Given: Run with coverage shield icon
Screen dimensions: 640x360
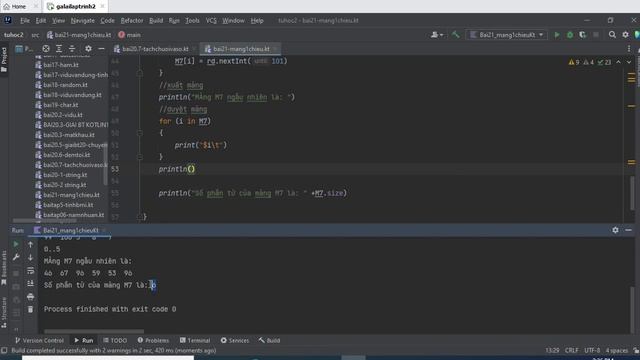Looking at the screenshot, I should (x=583, y=35).
